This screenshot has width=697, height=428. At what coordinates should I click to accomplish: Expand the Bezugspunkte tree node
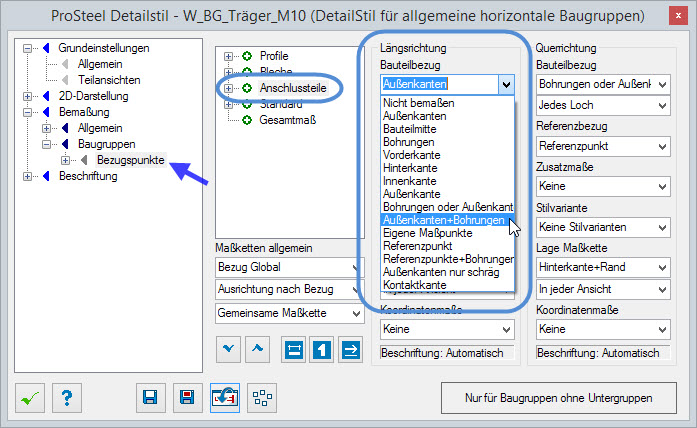point(65,160)
